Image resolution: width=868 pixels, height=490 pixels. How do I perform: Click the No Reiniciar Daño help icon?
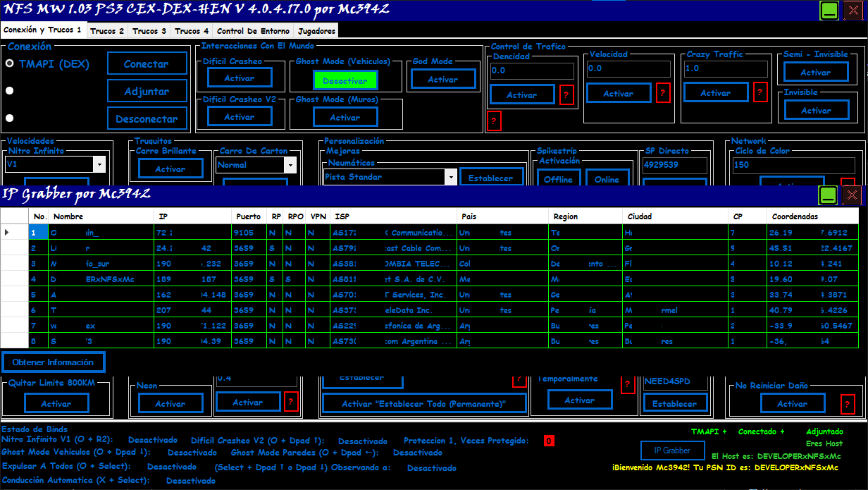point(848,404)
